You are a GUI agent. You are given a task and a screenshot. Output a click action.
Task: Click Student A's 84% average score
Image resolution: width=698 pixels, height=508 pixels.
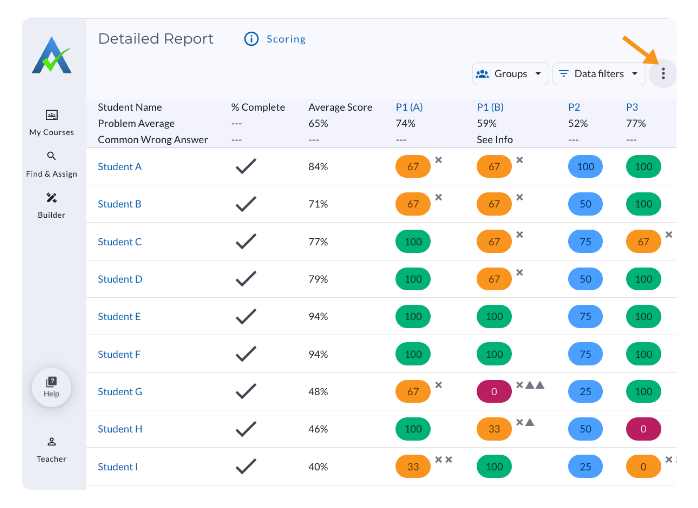tap(318, 167)
